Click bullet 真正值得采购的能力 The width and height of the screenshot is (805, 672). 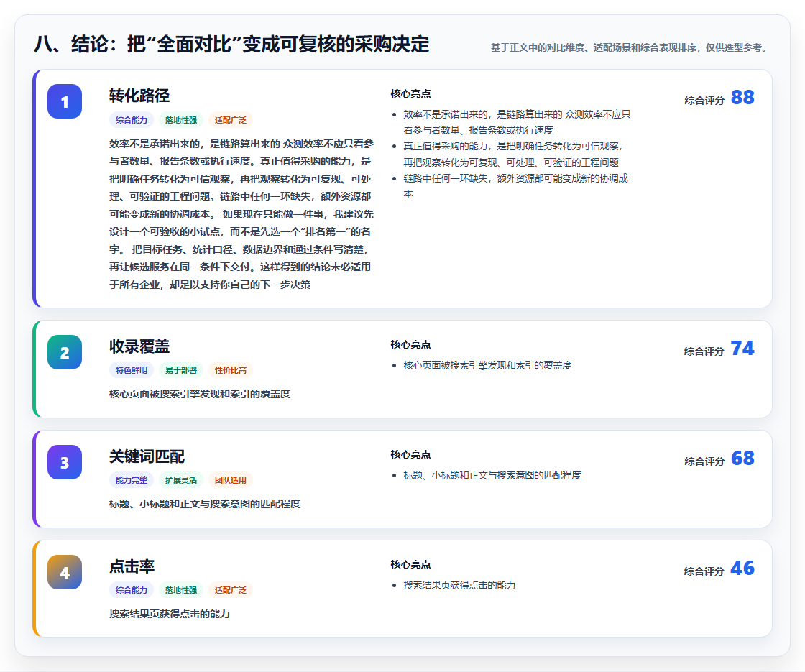512,154
